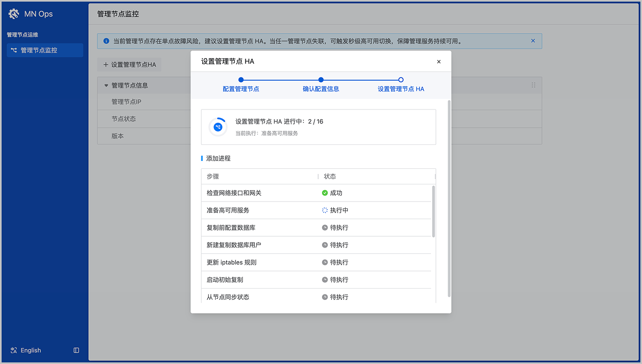Click the pending clock icon for 新建复制数据库用户

[x=325, y=245]
